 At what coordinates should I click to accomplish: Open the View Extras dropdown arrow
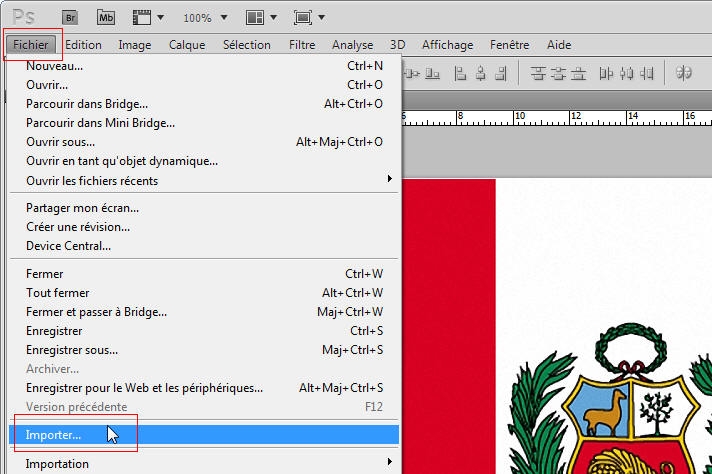pos(160,18)
